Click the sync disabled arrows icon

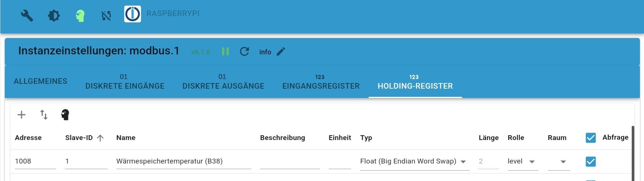pyautogui.click(x=106, y=16)
